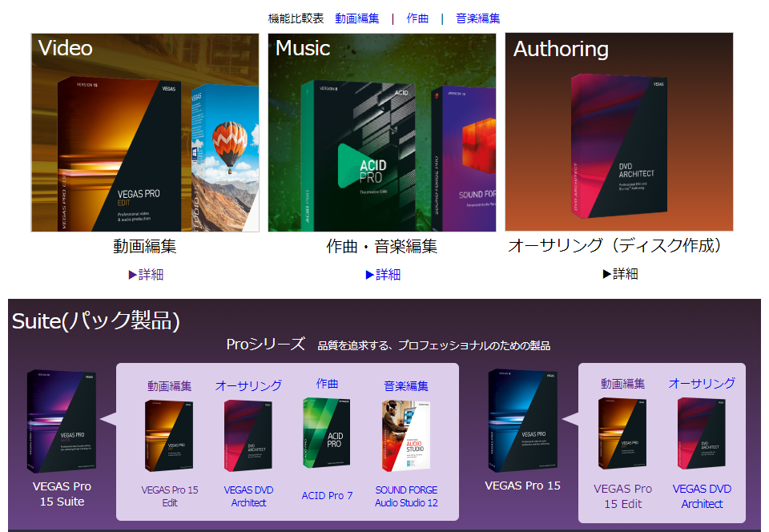Select オーサリング heading left of 作曲 heading
Viewport: 769px width, 532px height.
click(248, 386)
